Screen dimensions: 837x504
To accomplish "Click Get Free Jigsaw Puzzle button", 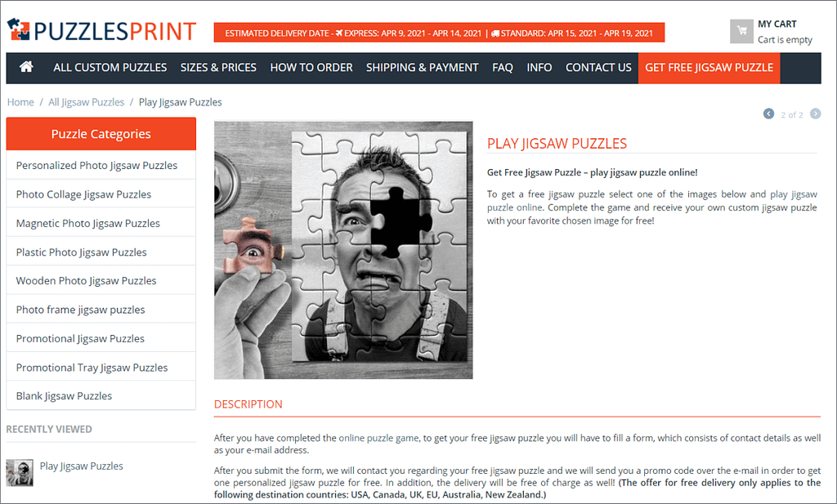I will point(709,68).
